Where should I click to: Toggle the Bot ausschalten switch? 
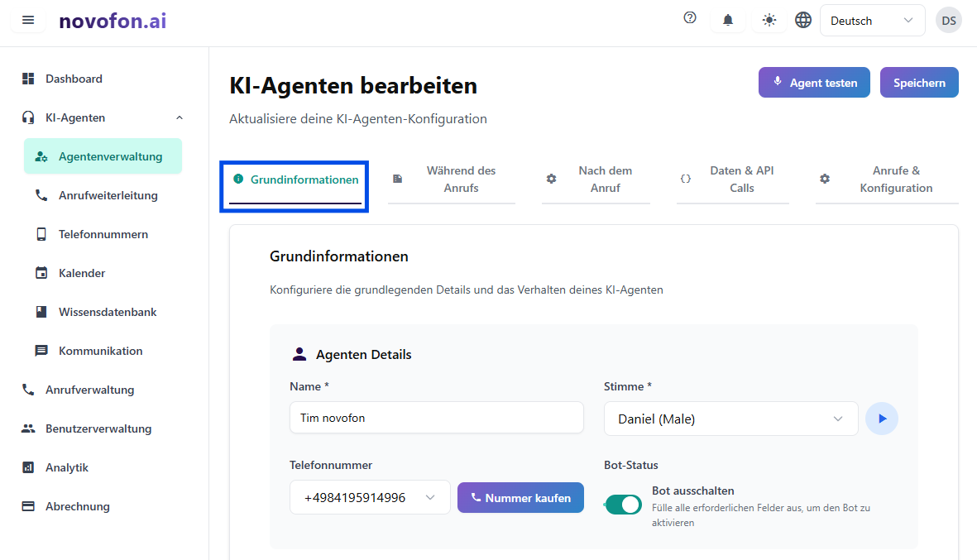[x=624, y=505]
